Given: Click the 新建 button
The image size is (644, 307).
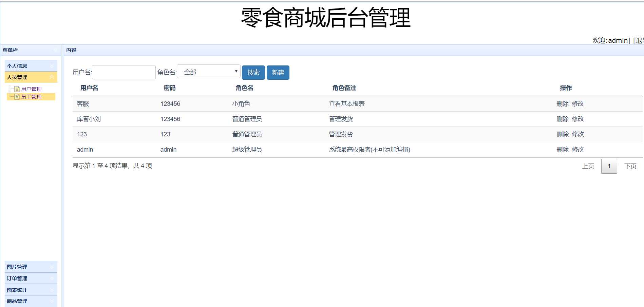Looking at the screenshot, I should tap(278, 73).
